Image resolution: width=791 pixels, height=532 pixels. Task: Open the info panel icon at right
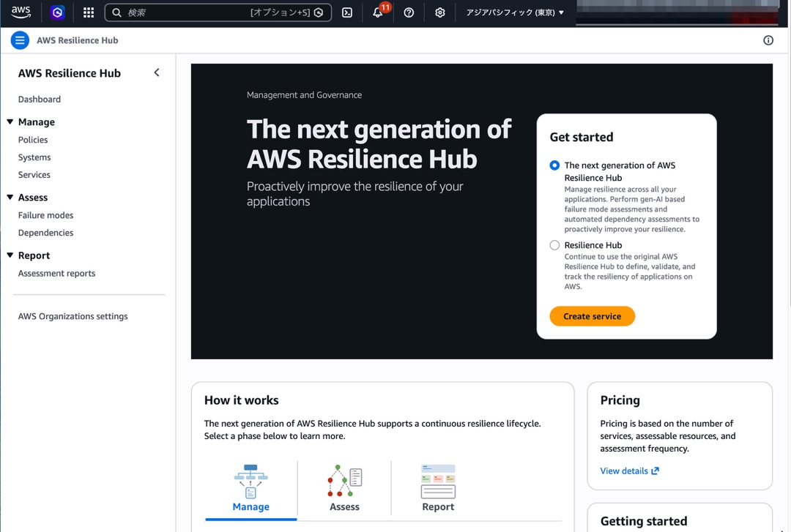click(768, 40)
